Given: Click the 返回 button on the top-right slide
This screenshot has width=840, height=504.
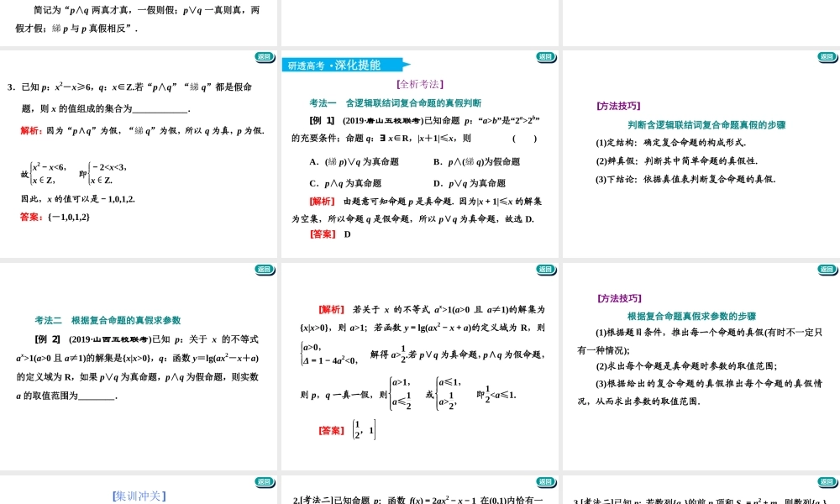Looking at the screenshot, I should click(x=828, y=57).
